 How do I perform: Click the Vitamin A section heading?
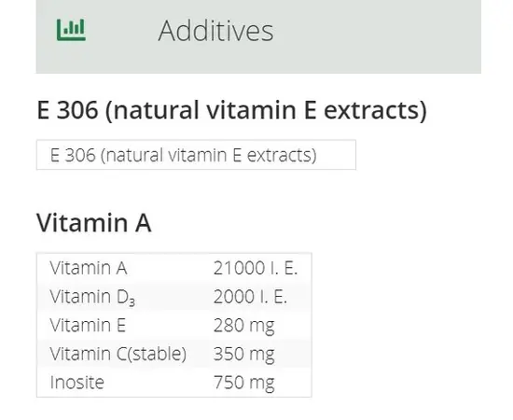(94, 223)
